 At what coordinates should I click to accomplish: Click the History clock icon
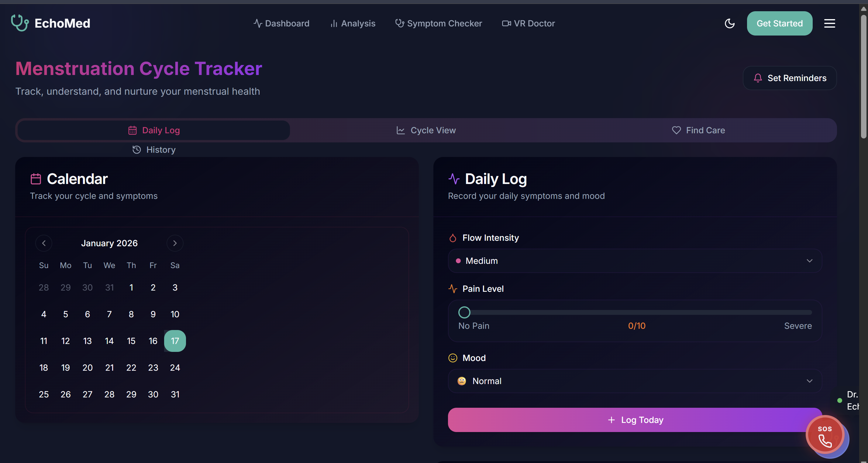136,149
